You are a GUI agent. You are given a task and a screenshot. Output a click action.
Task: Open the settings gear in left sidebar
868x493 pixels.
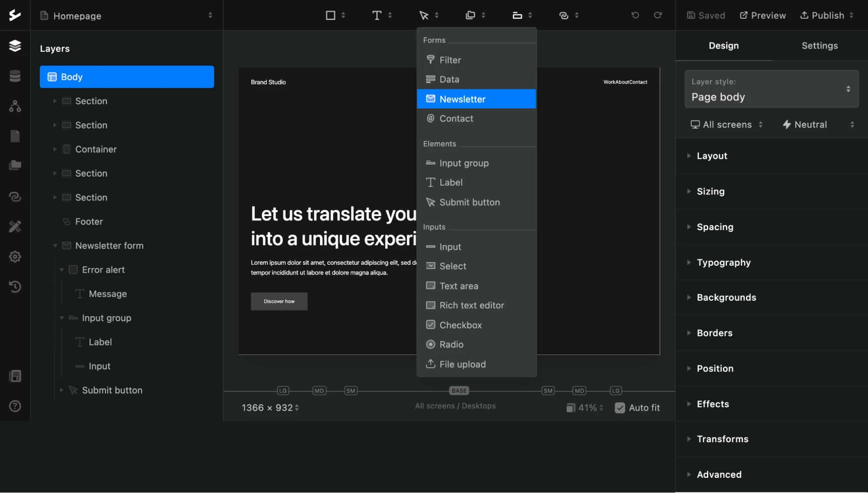point(15,256)
